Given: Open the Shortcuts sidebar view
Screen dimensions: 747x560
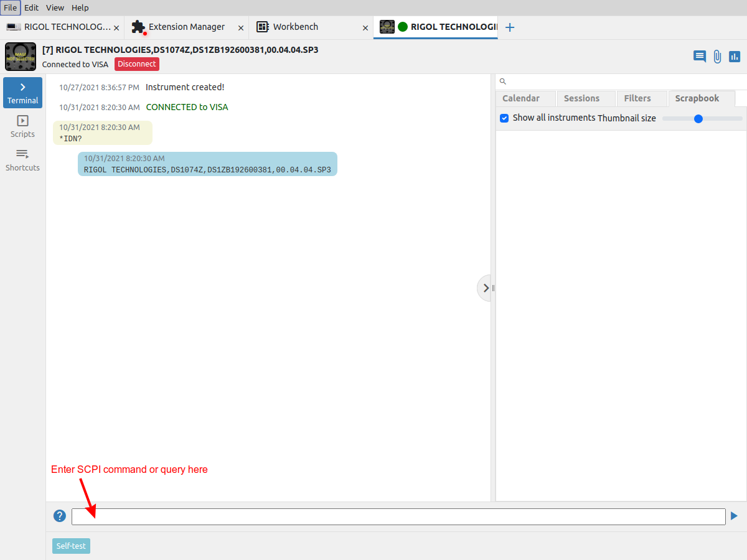Looking at the screenshot, I should click(x=22, y=160).
